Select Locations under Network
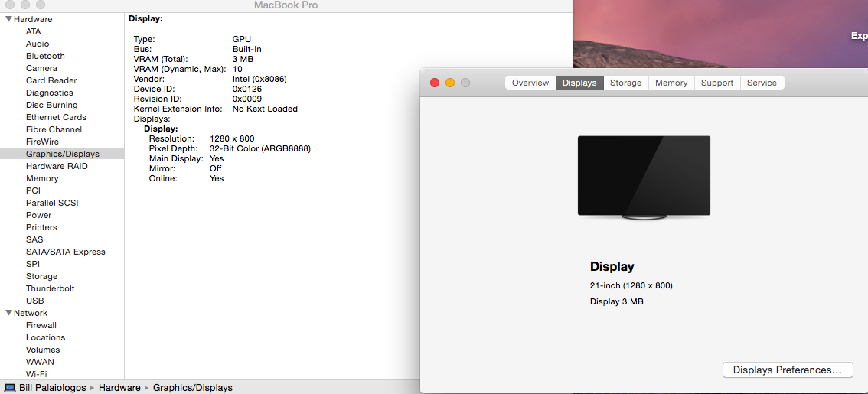The width and height of the screenshot is (868, 394). point(45,337)
